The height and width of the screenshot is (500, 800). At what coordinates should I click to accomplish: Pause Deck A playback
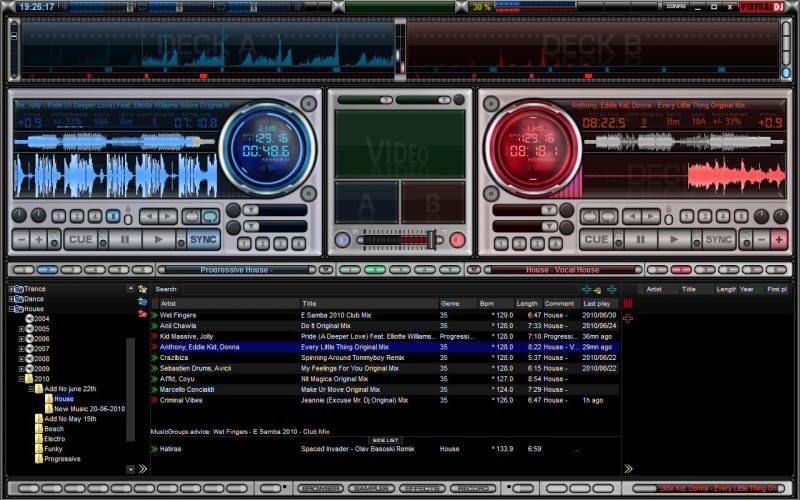tap(125, 239)
